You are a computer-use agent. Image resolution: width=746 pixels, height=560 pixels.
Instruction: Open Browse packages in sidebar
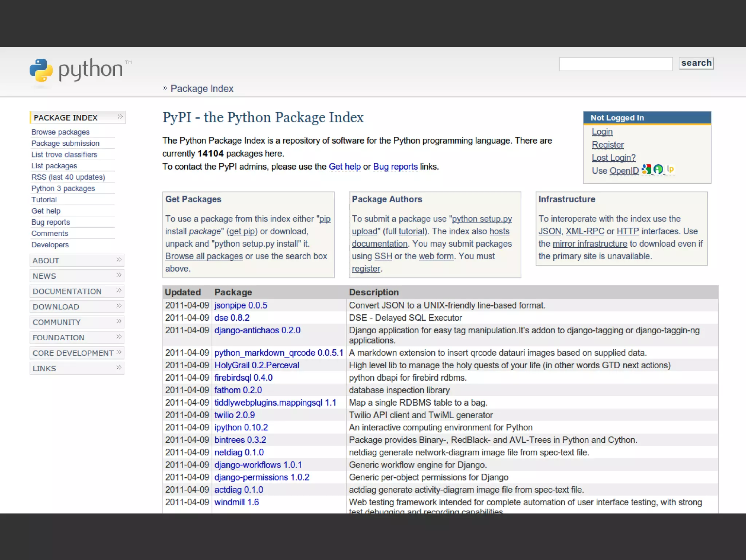(60, 132)
